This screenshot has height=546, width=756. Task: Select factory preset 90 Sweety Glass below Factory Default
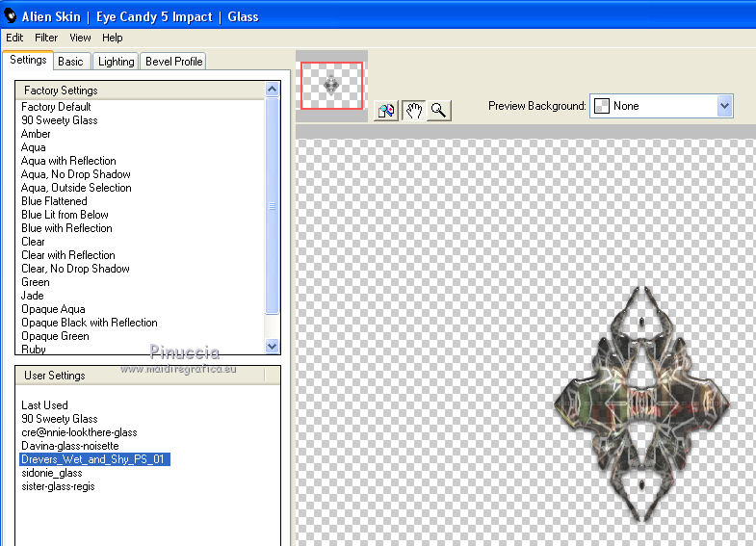60,120
